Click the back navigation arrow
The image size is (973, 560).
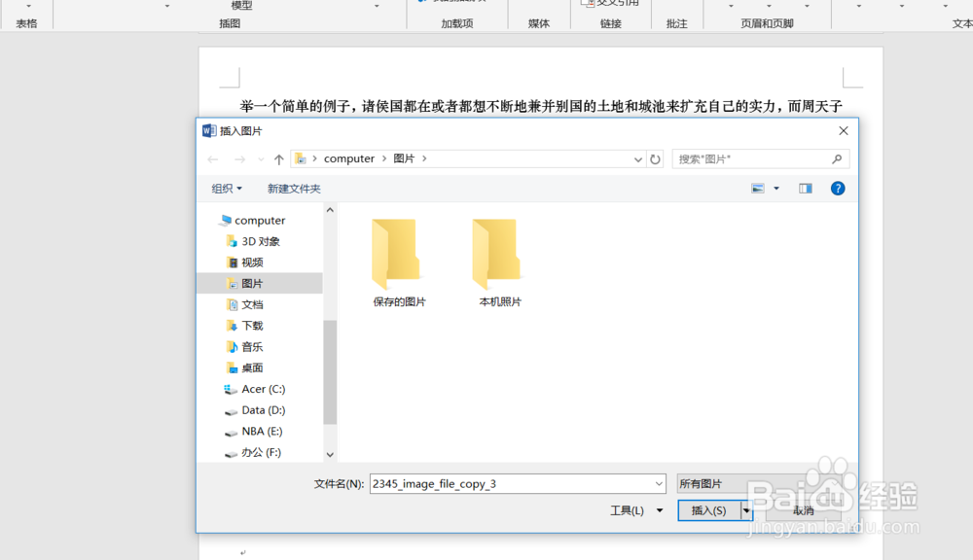(x=213, y=158)
